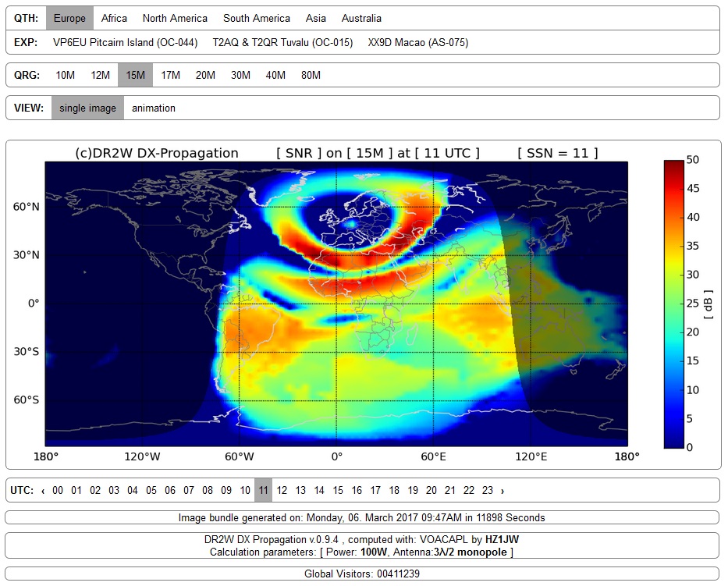
Task: Select UTC hour 18
Action: tap(394, 490)
